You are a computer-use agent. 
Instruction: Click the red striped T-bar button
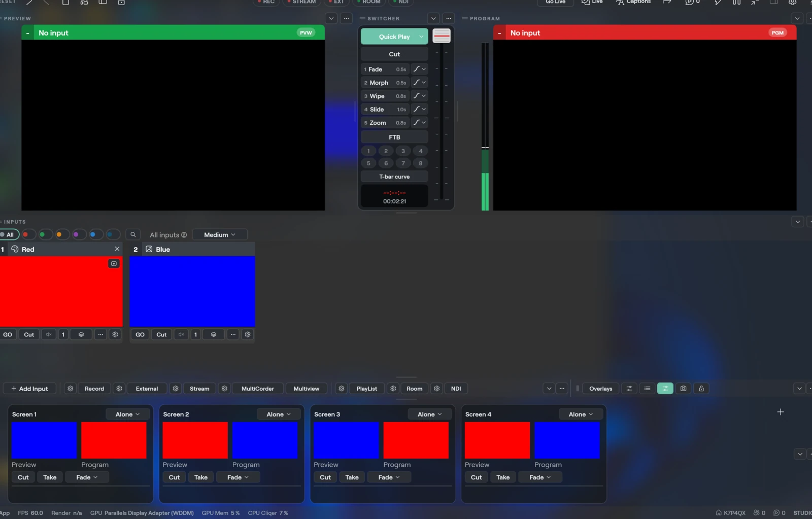[442, 36]
